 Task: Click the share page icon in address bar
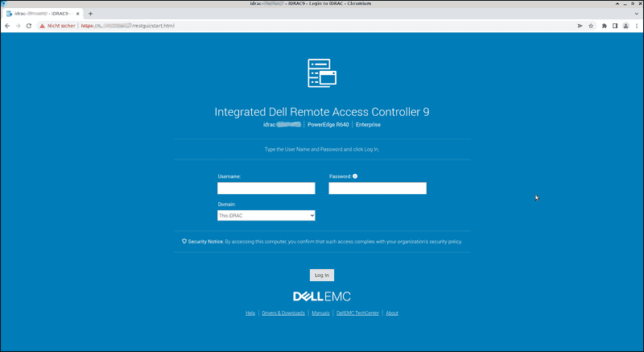point(579,26)
